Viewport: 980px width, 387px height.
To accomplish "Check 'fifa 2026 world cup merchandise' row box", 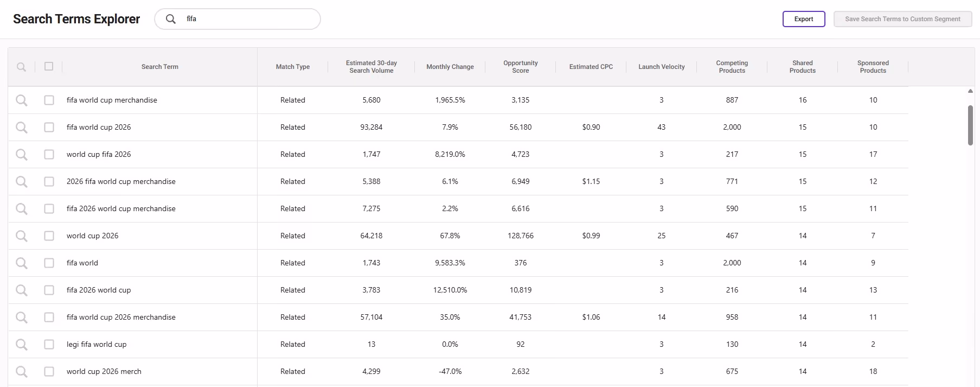I will pos(49,208).
